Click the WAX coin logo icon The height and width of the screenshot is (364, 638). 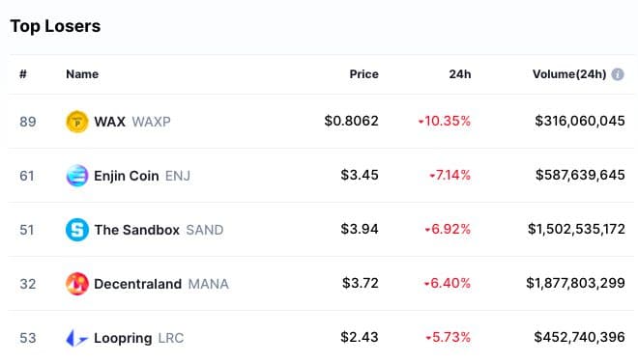(77, 122)
